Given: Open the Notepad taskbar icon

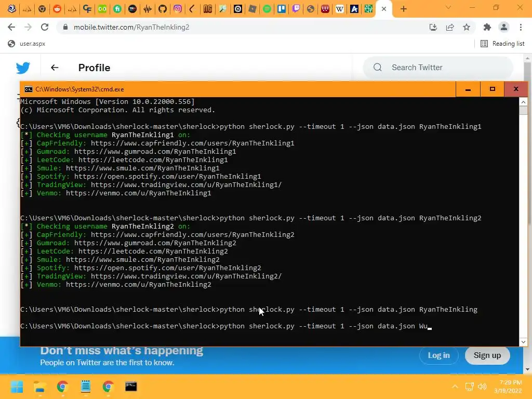Looking at the screenshot, I should [86, 387].
